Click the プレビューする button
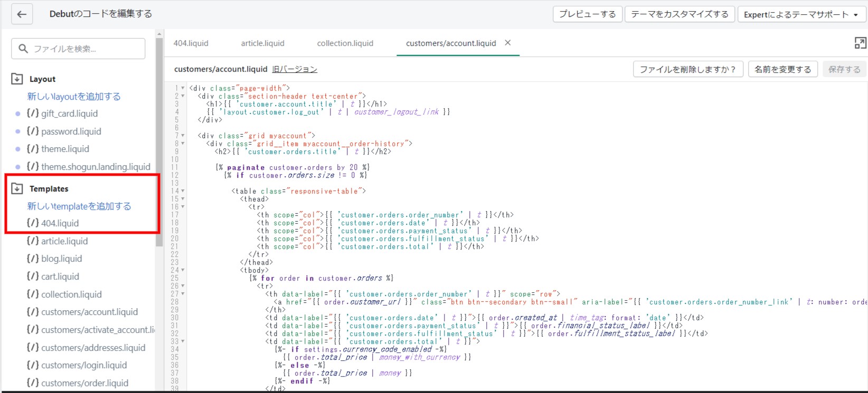 pos(587,14)
